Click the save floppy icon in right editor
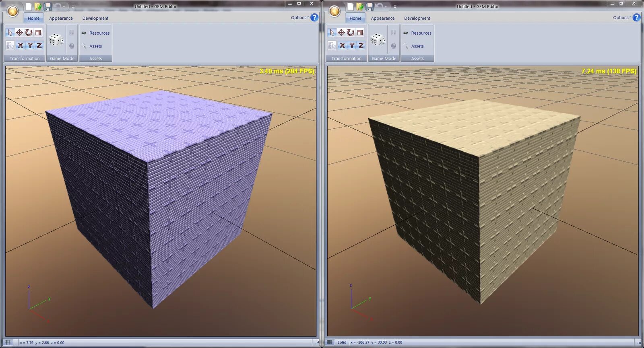Viewport: 644px width, 348px height. pyautogui.click(x=369, y=6)
